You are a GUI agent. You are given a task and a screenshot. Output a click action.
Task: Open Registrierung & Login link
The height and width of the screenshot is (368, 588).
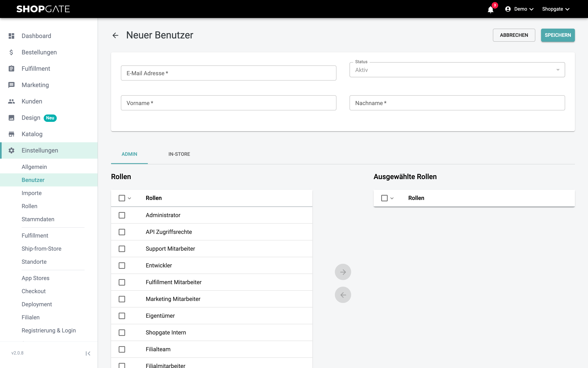49,330
